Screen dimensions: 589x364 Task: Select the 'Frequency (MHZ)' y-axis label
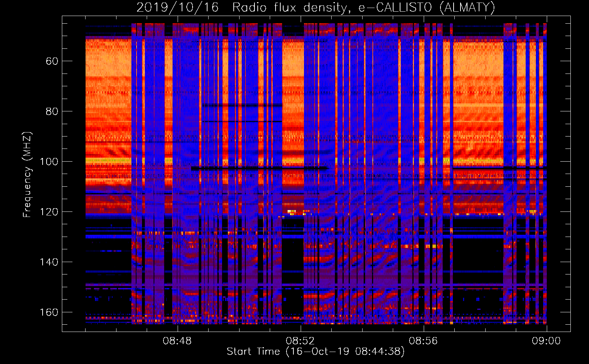(x=27, y=175)
